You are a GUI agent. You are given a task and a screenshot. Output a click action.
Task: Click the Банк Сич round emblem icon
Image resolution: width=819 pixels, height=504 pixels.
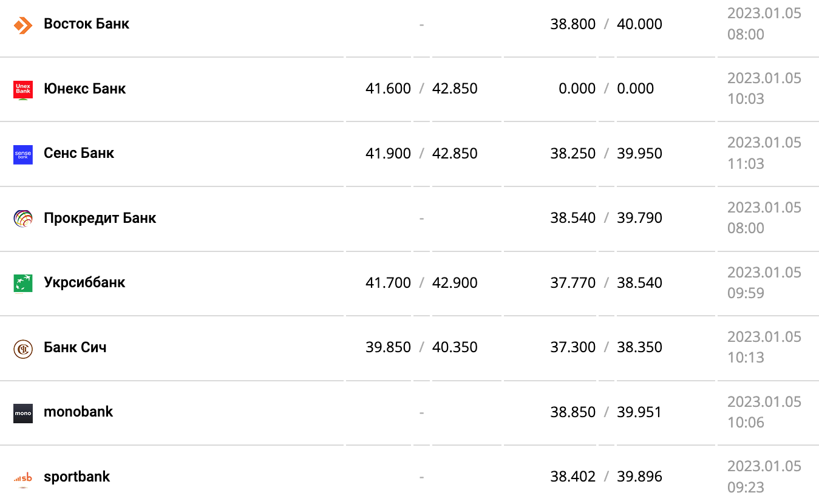pos(23,349)
